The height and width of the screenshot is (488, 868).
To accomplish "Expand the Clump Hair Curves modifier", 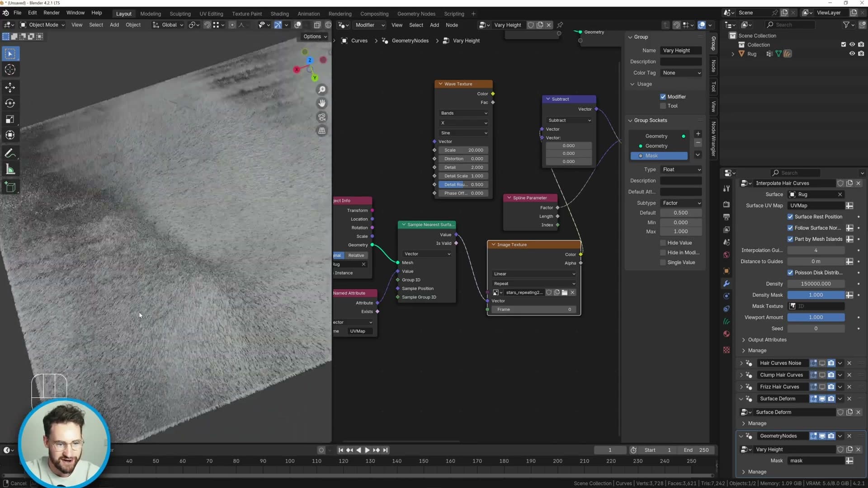I will (x=741, y=375).
